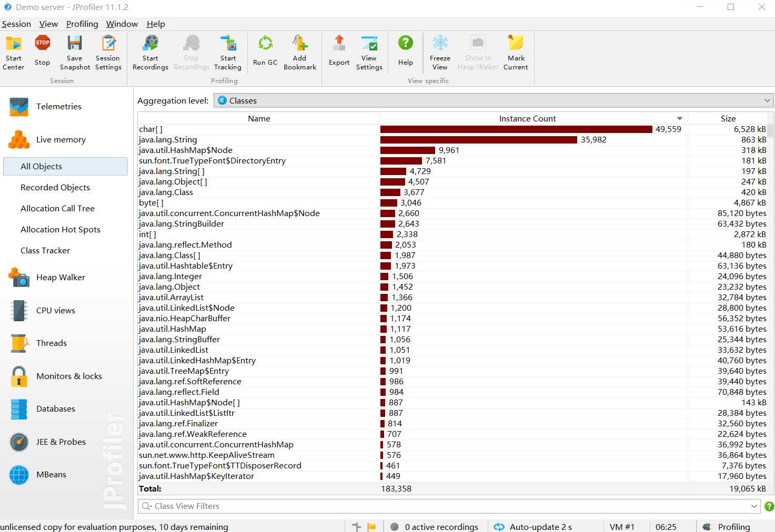Open the Profiling menu
This screenshot has height=532, width=775.
click(82, 24)
